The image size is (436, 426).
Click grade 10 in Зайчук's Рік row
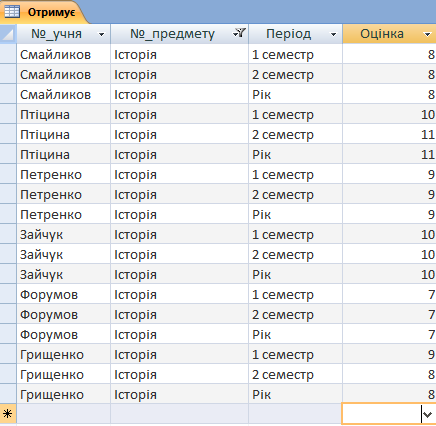[428, 275]
